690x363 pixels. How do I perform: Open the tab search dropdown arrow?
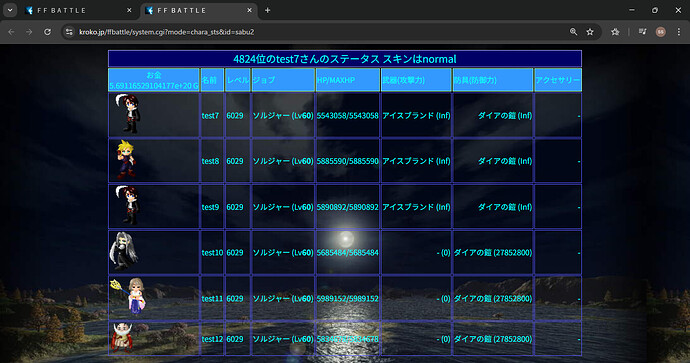pos(10,10)
